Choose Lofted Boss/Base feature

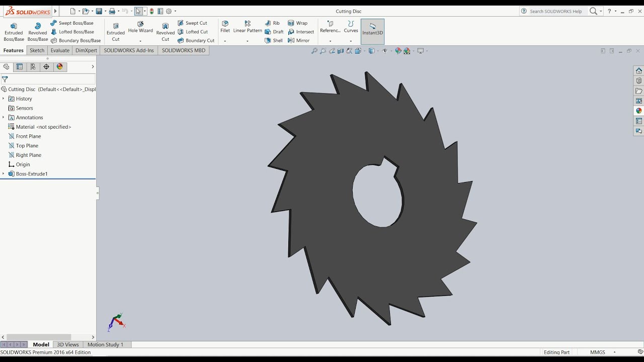[x=72, y=32]
